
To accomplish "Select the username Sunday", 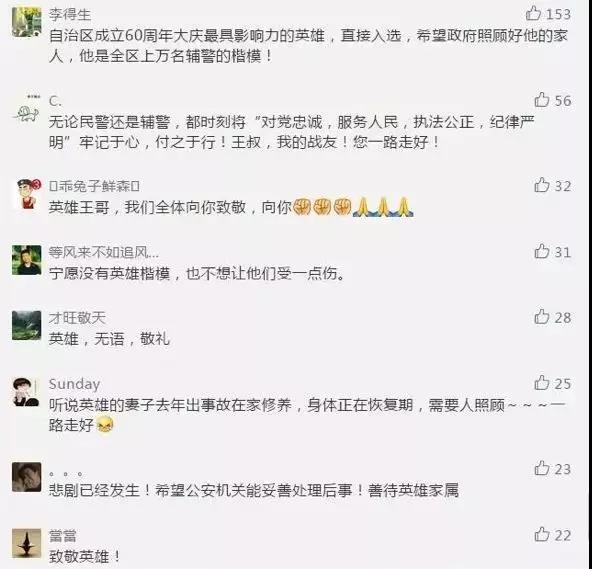I will pyautogui.click(x=74, y=384).
